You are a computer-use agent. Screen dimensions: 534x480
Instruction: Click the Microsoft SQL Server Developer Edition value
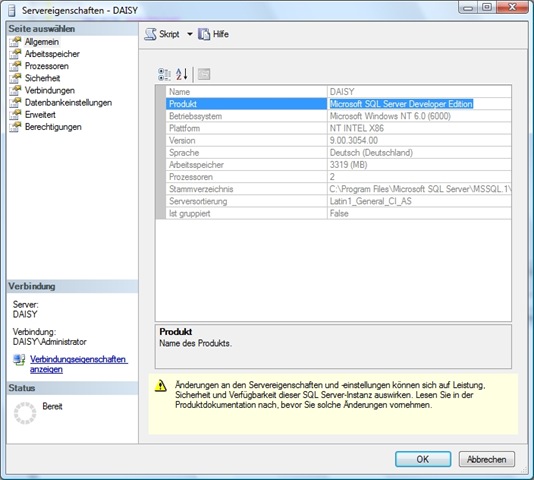(x=401, y=104)
